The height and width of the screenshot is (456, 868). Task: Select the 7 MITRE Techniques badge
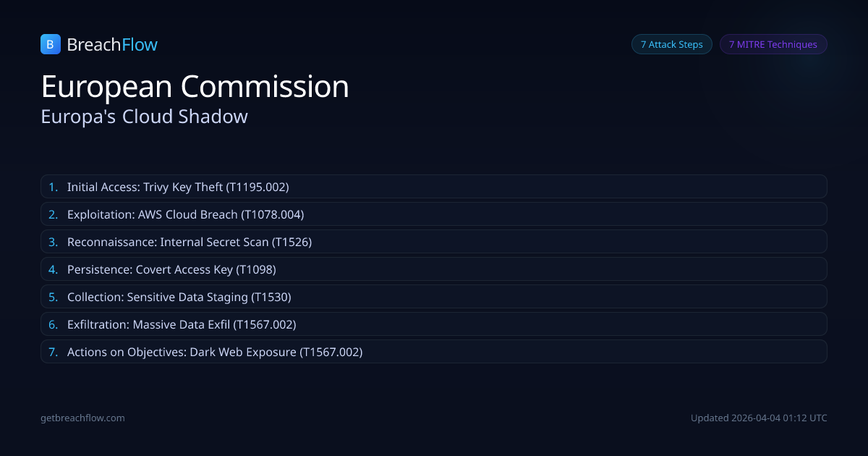click(x=773, y=44)
